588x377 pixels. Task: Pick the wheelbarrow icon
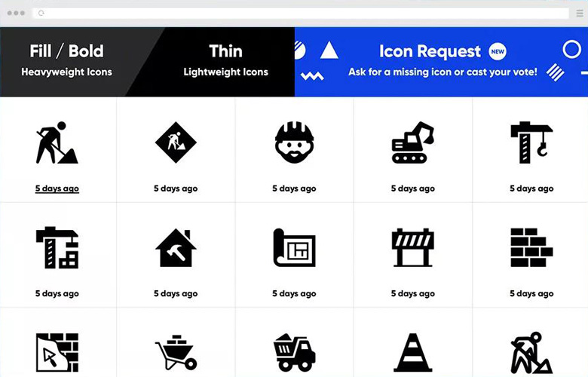[176, 353]
